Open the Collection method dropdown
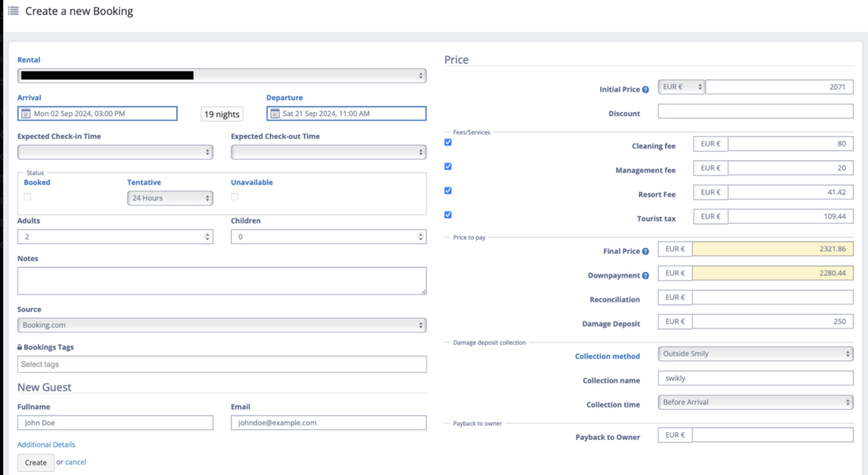Image resolution: width=868 pixels, height=475 pixels. (755, 354)
